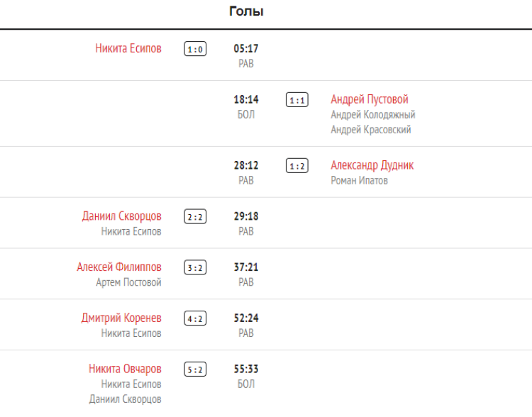Click assistant Андрей Колодяжный
Image resolution: width=532 pixels, height=417 pixels.
[x=373, y=115]
